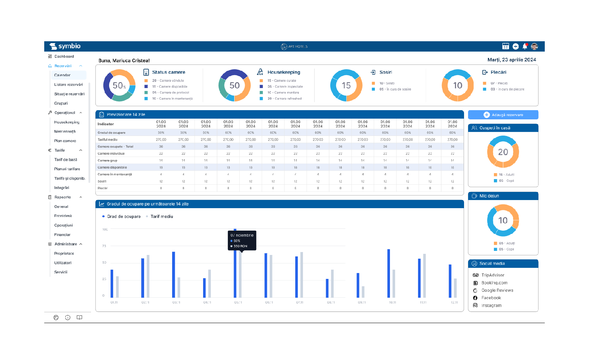This screenshot has height=364, width=589.
Task: Open the Housekeeping sidebar item
Action: click(67, 122)
